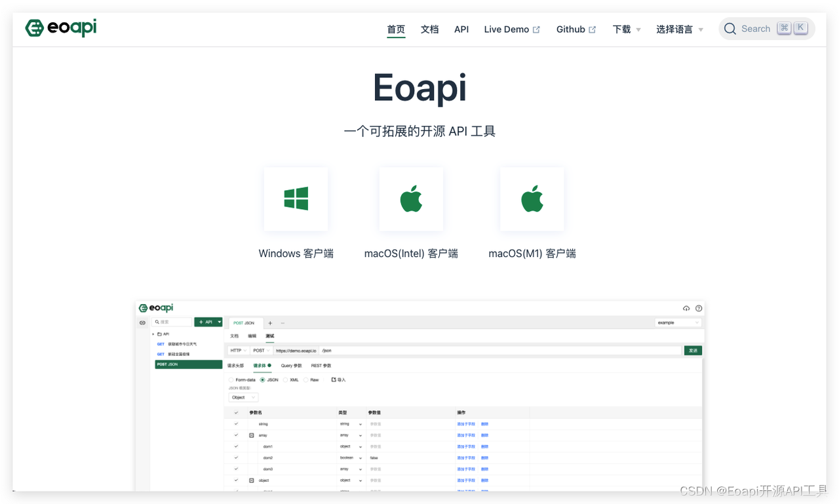Select the Raw radio button
The image size is (839, 504).
click(305, 380)
